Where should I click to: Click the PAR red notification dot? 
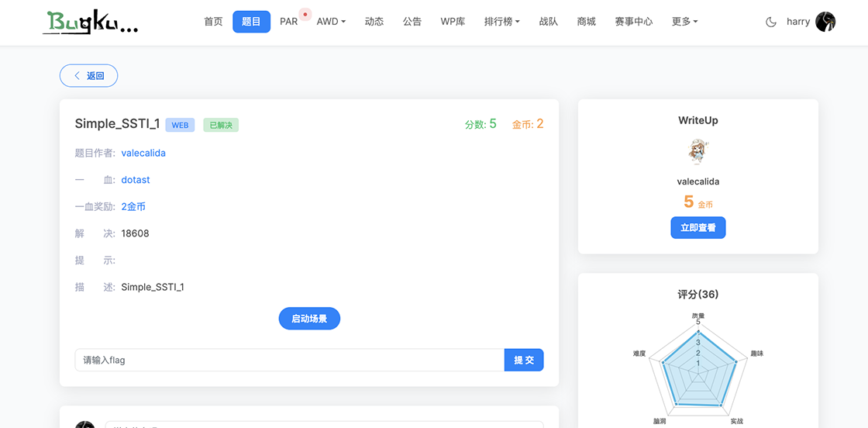click(305, 15)
